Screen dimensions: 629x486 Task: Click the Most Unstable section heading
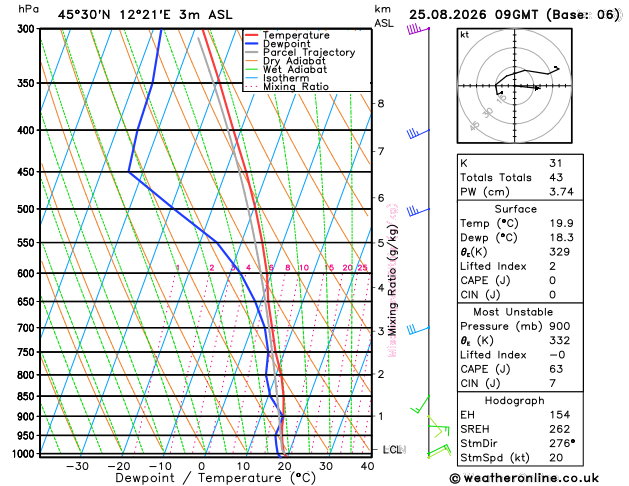pos(513,312)
